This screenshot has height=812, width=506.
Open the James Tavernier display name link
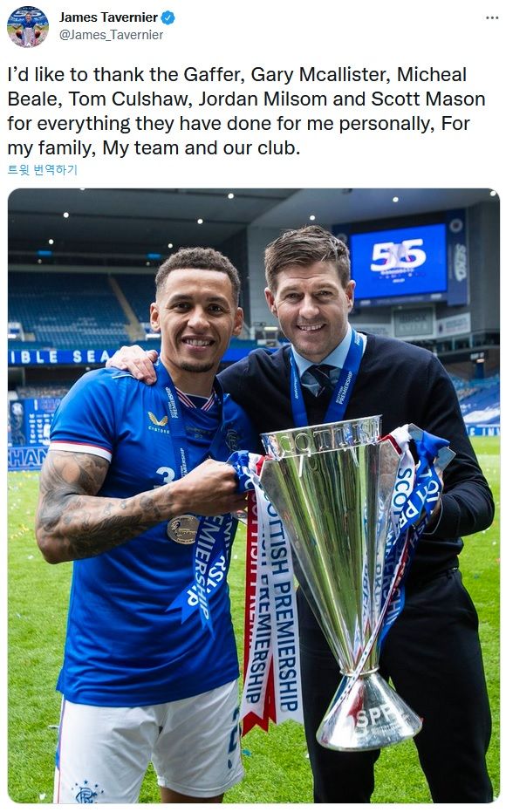coord(108,17)
